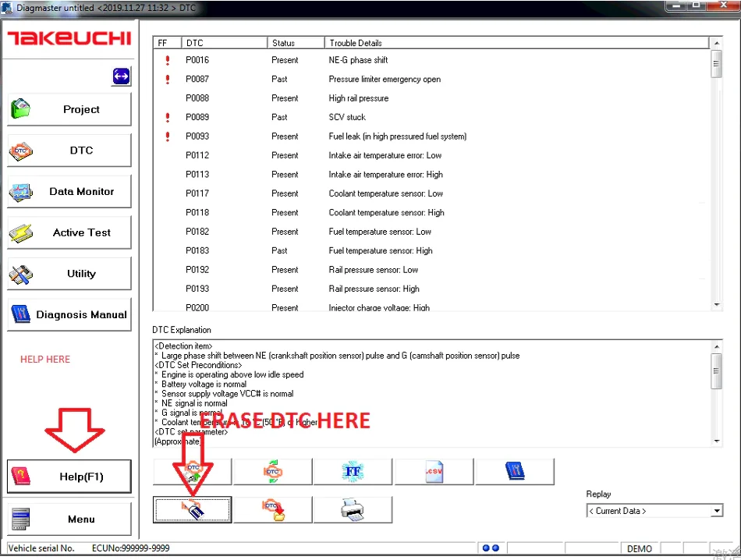The width and height of the screenshot is (741, 560).
Task: Click the freeze frame exclamation mark for P0089
Action: (x=167, y=117)
